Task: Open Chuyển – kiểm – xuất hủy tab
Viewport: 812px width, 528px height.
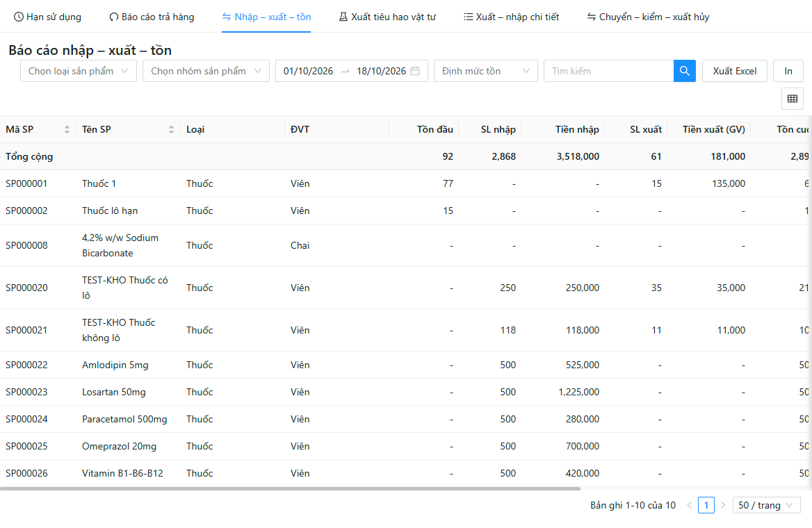Action: click(x=648, y=17)
